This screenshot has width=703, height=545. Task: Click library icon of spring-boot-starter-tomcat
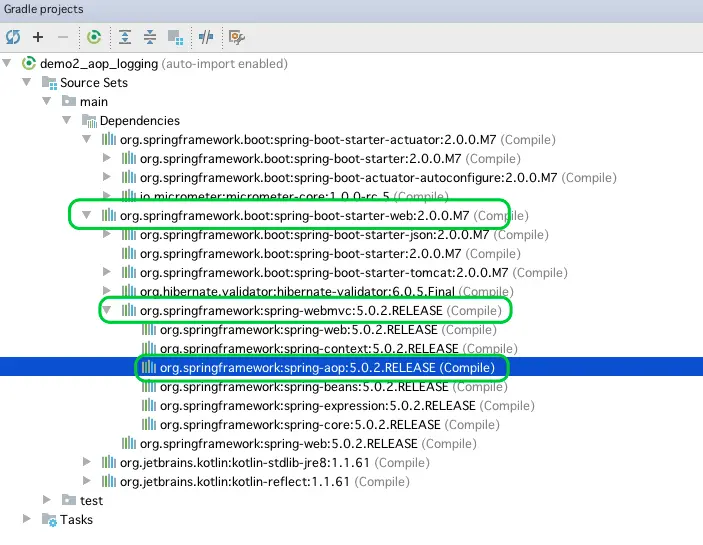129,272
